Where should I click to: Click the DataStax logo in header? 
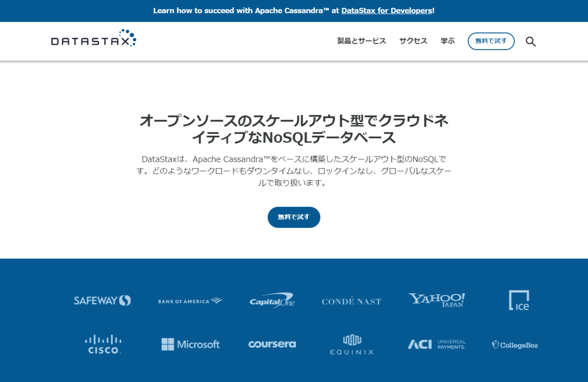click(94, 39)
